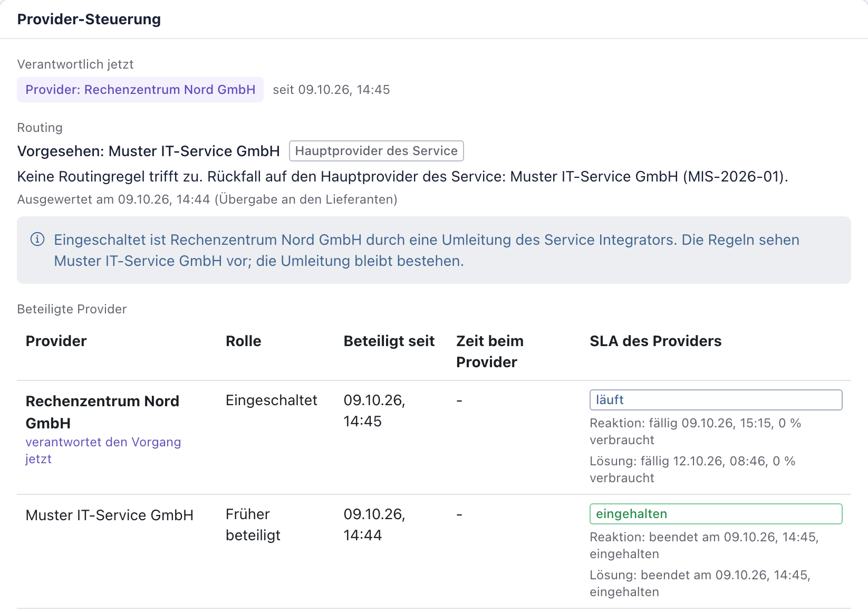Click the Ausgewertet am 09.10.26, 14:44 line
The height and width of the screenshot is (612, 868).
click(x=207, y=199)
